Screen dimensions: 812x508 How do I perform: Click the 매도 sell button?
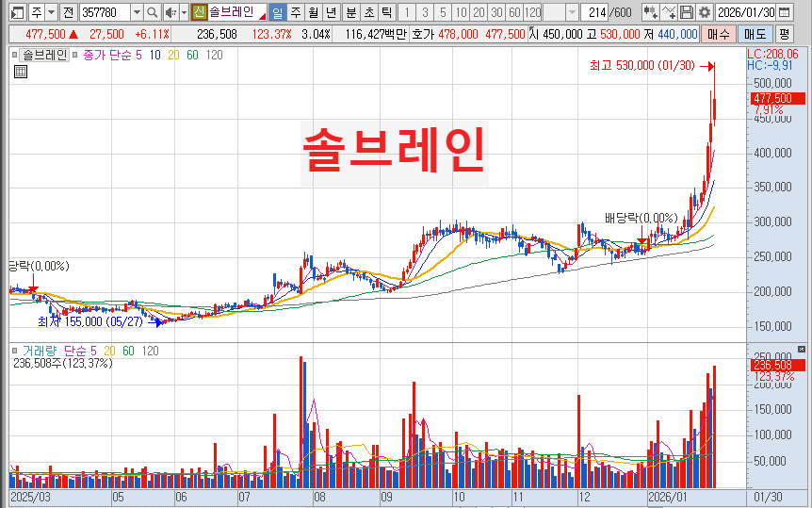755,34
